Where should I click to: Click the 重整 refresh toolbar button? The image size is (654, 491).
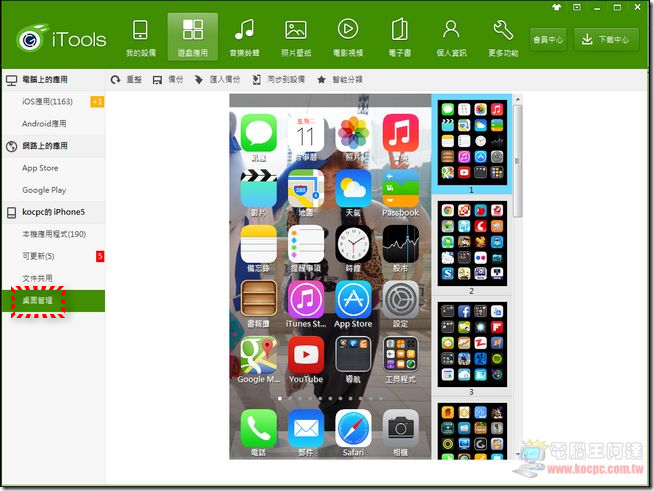(126, 80)
